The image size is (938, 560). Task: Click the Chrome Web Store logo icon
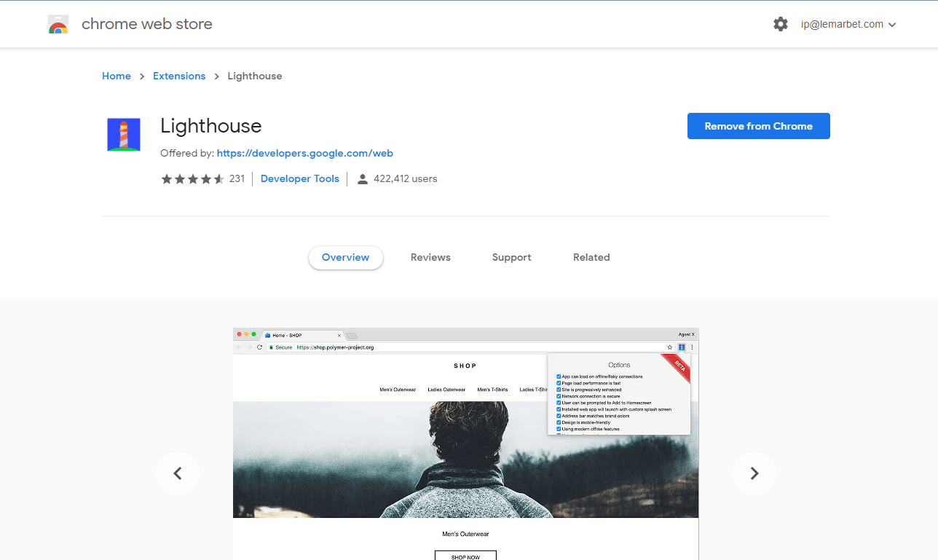pyautogui.click(x=58, y=24)
